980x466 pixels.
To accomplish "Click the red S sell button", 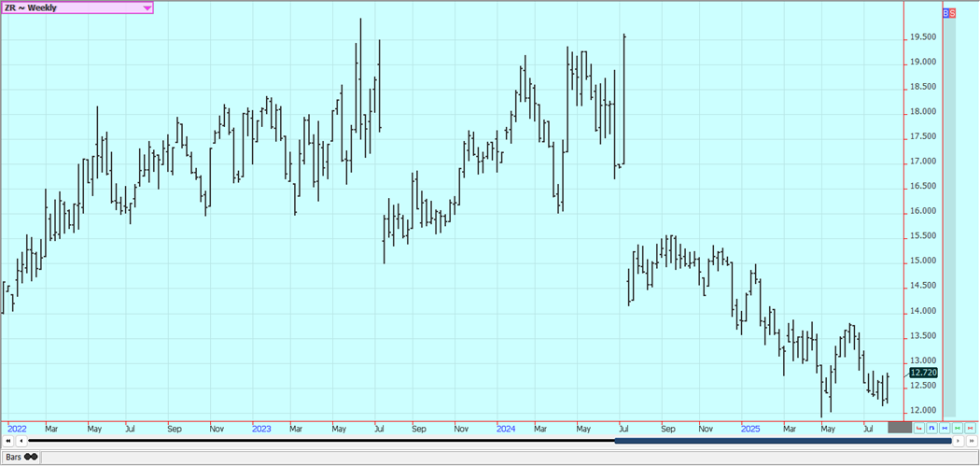I will tap(952, 12).
